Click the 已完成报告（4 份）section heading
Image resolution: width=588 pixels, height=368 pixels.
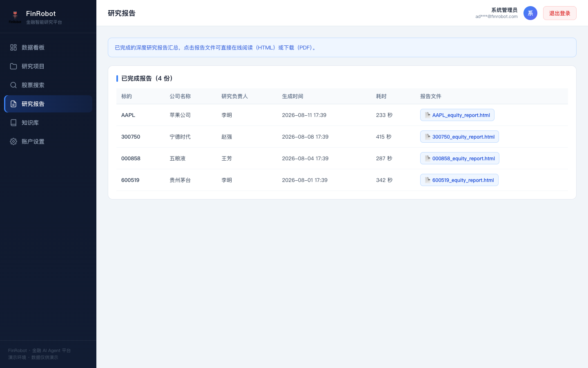[148, 78]
